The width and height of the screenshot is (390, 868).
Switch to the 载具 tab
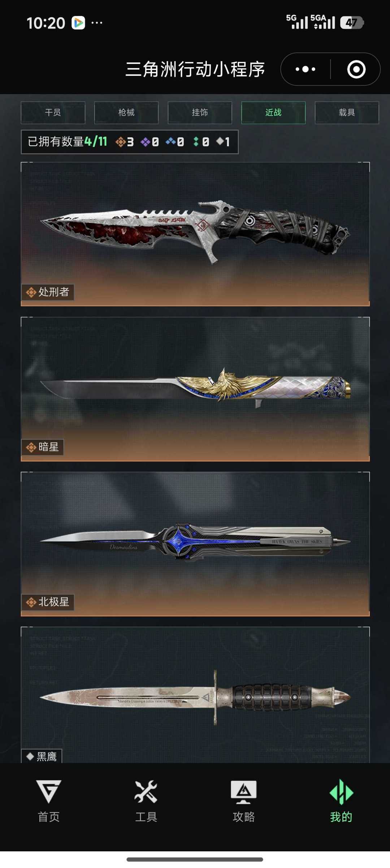pos(347,113)
